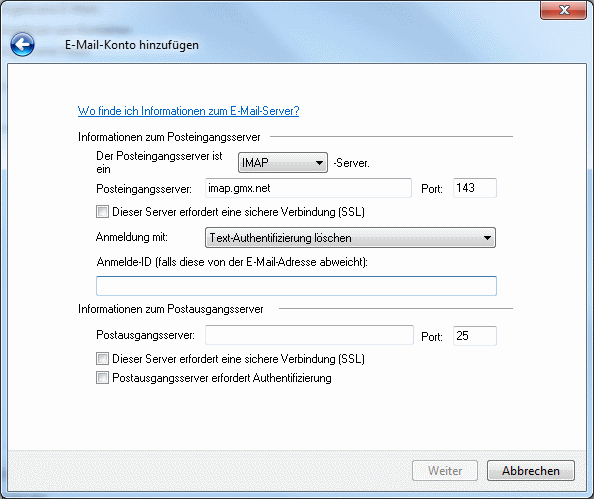Open 'Wo finde ich Informationen zum E-Mail-Server?' link
594x499 pixels.
click(x=188, y=111)
